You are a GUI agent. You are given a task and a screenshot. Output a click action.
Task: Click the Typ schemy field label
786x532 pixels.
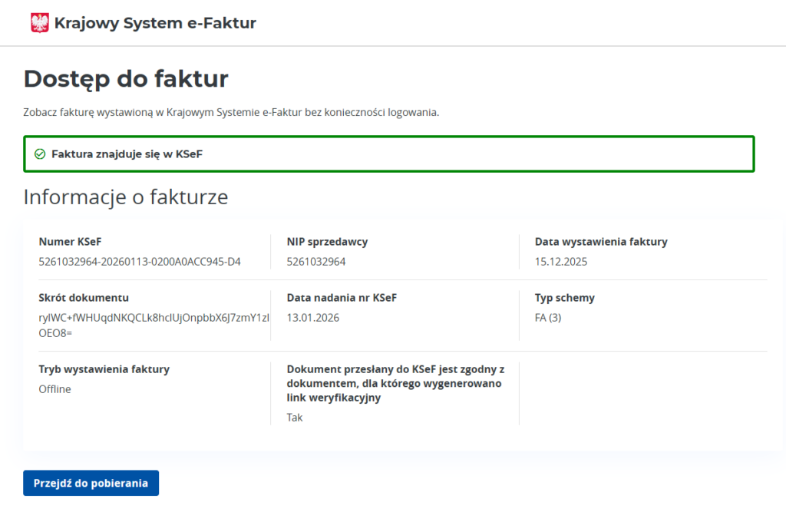(x=565, y=298)
